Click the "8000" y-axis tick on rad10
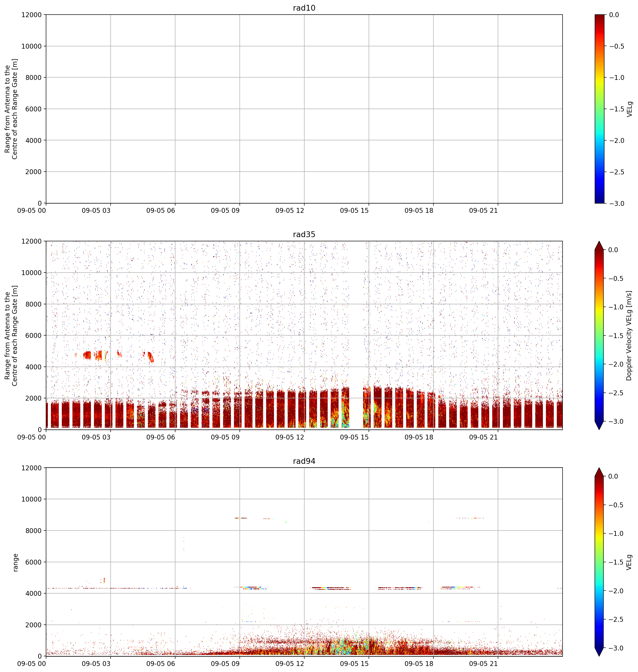 pyautogui.click(x=33, y=78)
